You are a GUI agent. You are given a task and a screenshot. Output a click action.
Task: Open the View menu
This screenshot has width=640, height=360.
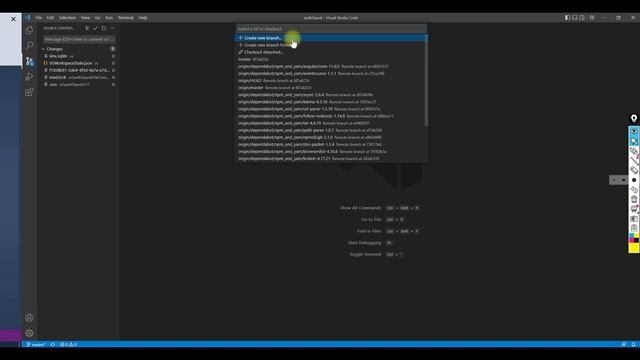85,18
